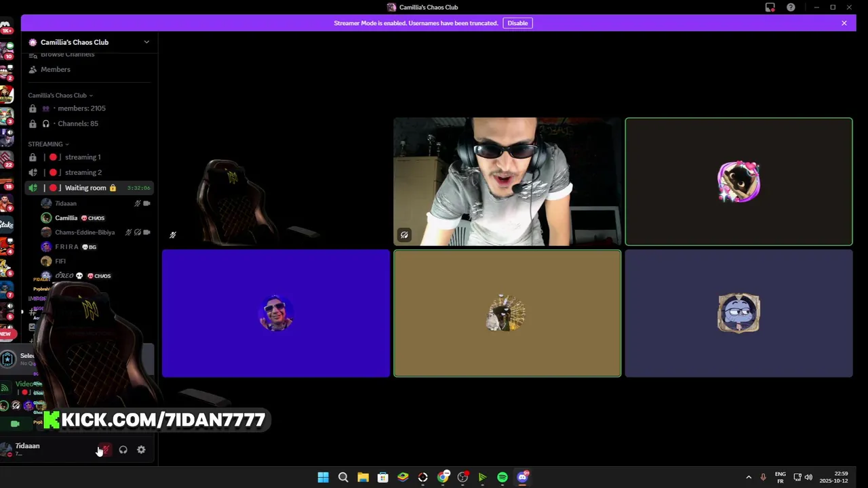Open server with 22 badge in server list
Screen dimensions: 868x488
tap(7, 160)
